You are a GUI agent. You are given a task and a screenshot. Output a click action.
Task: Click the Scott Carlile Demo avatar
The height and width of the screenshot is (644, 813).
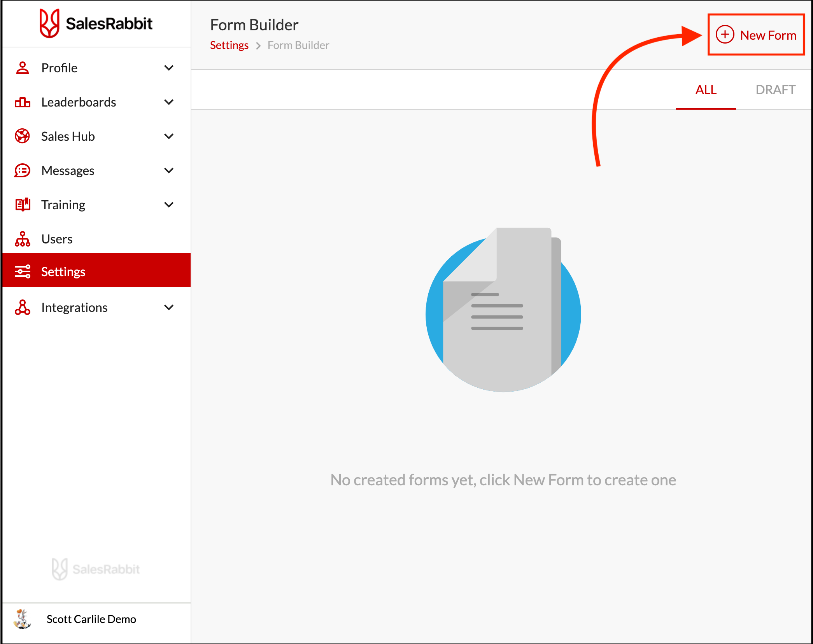(22, 619)
